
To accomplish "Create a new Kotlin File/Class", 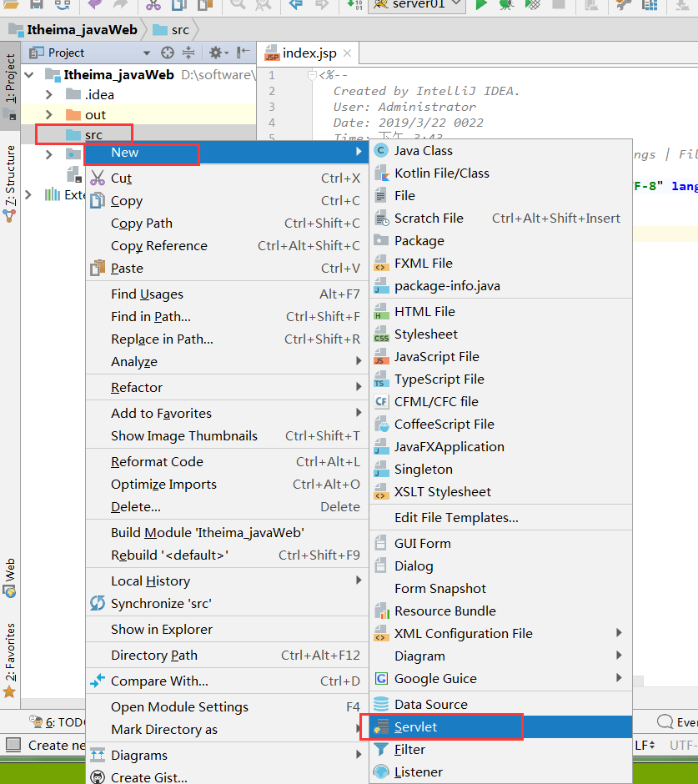I will (500, 173).
